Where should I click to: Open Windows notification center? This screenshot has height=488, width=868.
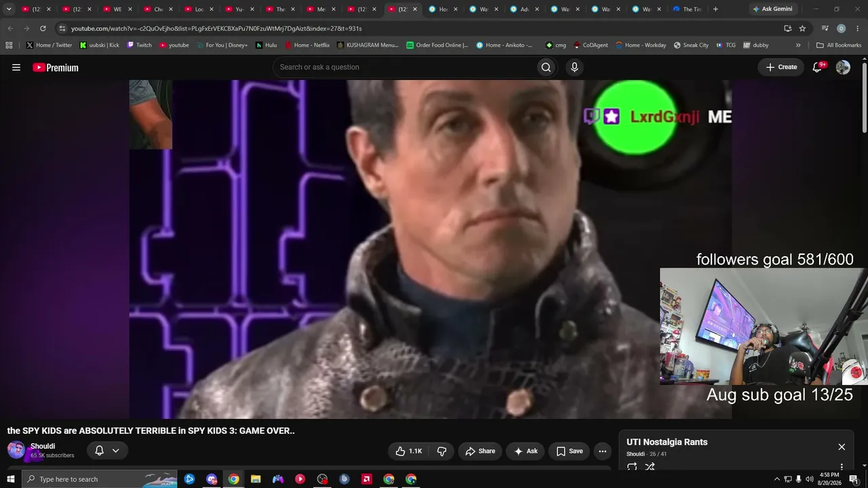(x=854, y=479)
